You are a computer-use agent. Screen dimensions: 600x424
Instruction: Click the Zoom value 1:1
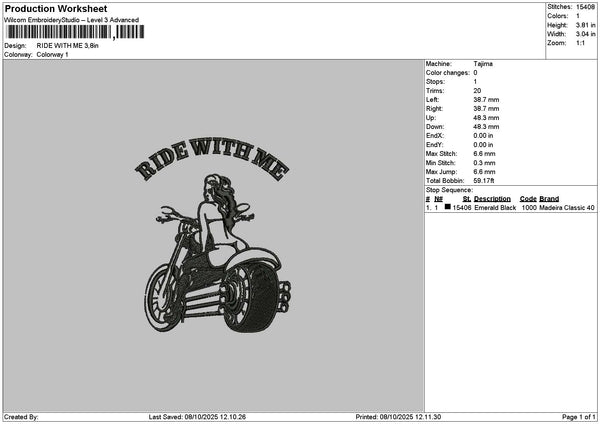[x=580, y=43]
